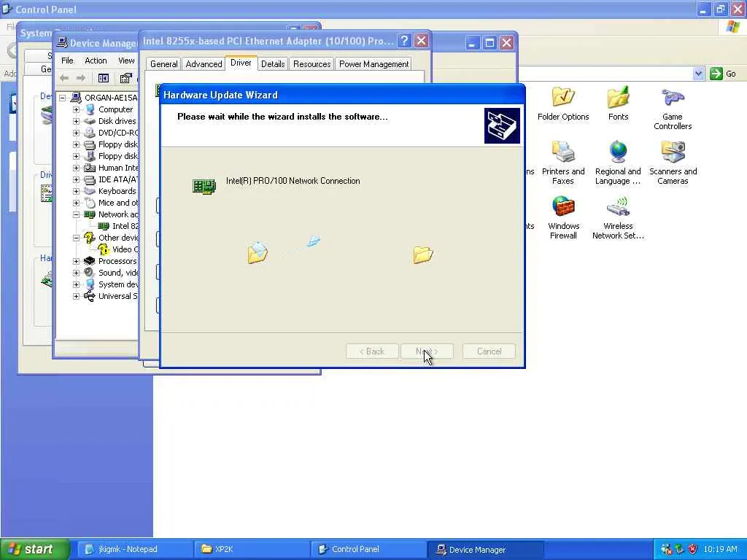
Task: Click the taskbar clock showing 10:19 AM
Action: click(720, 549)
